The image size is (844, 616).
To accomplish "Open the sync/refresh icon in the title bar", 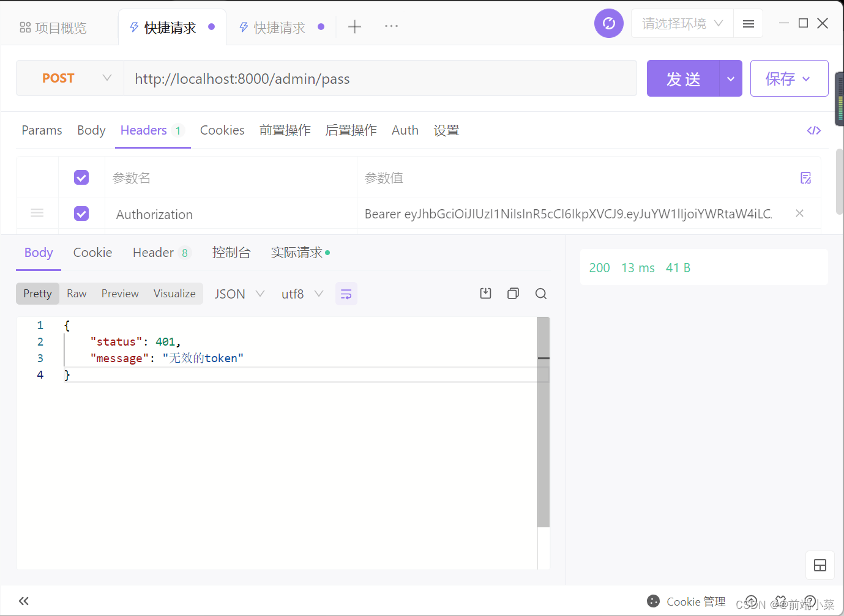I will [x=608, y=23].
